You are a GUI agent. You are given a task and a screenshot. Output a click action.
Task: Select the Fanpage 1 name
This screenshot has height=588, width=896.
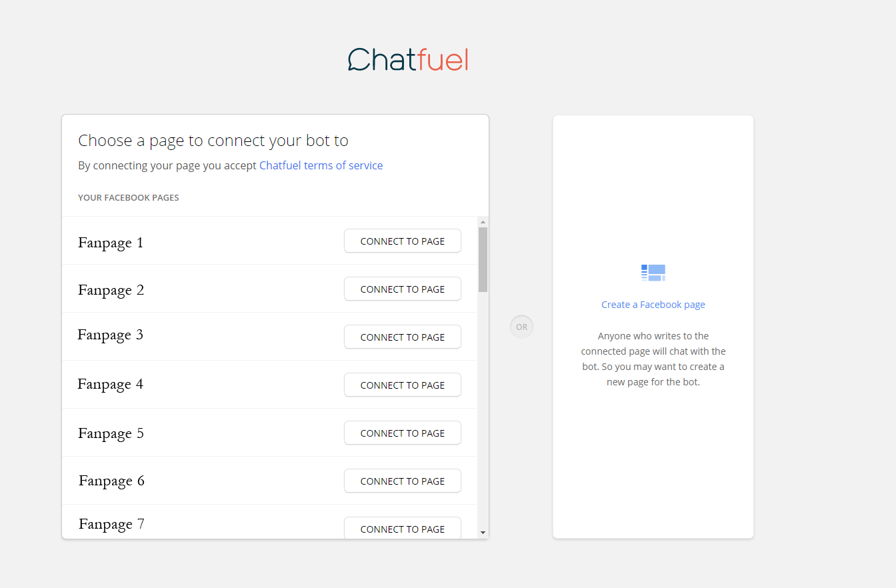[111, 243]
